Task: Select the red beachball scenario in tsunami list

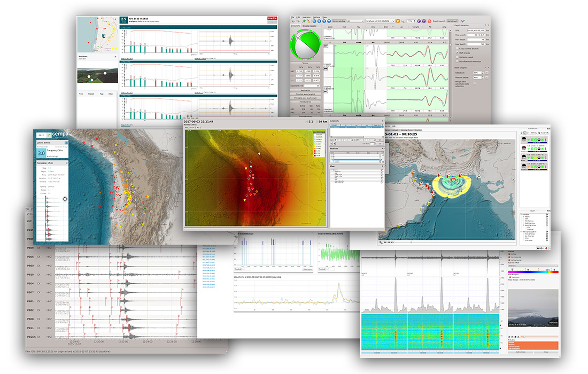Action: click(x=523, y=147)
